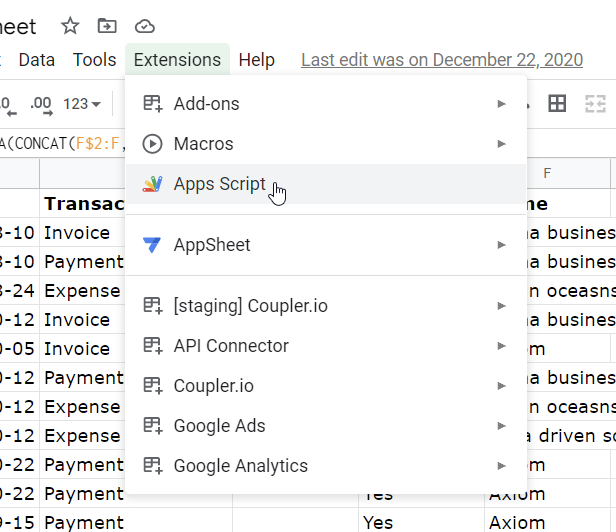Click the move to folder icon
This screenshot has width=616, height=532.
(x=107, y=26)
